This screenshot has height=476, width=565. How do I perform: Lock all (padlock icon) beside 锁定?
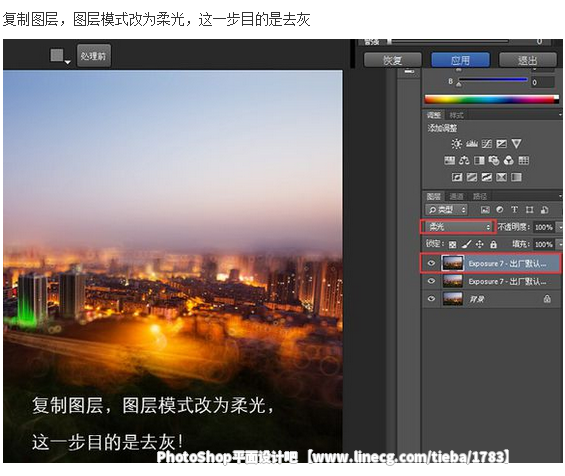tap(493, 245)
